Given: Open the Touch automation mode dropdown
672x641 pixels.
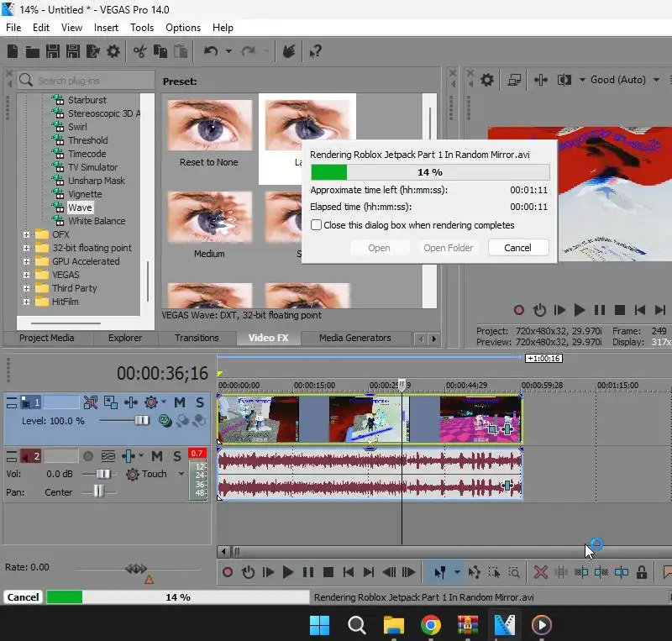Looking at the screenshot, I should pyautogui.click(x=181, y=474).
